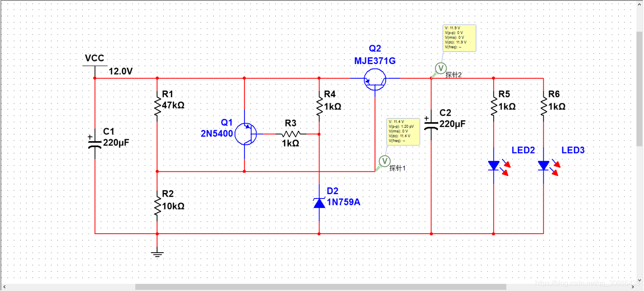644x291 pixels.
Task: Click the '2N5400' part label
Action: click(x=217, y=133)
